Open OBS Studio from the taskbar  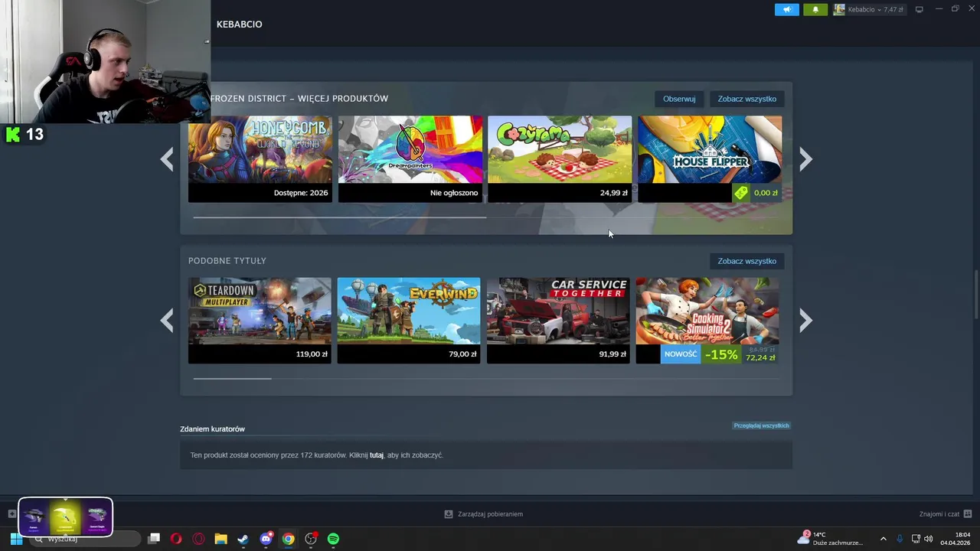pos(311,539)
